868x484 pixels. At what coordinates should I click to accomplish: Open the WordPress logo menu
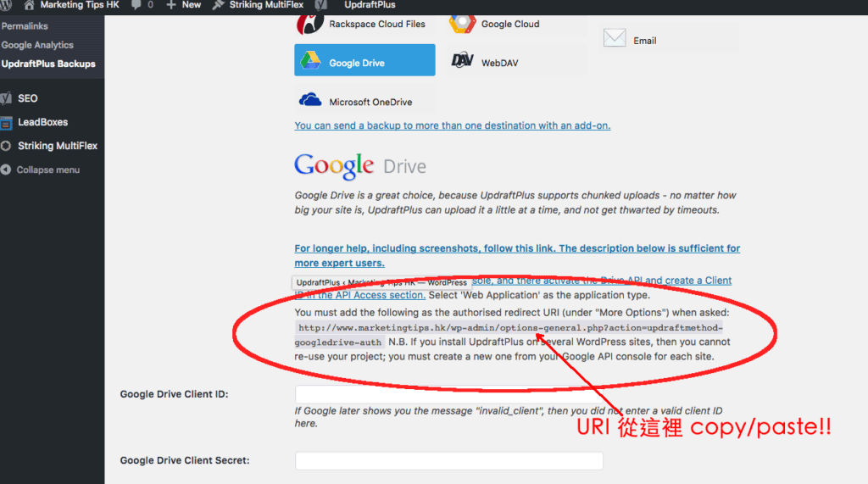coord(6,4)
